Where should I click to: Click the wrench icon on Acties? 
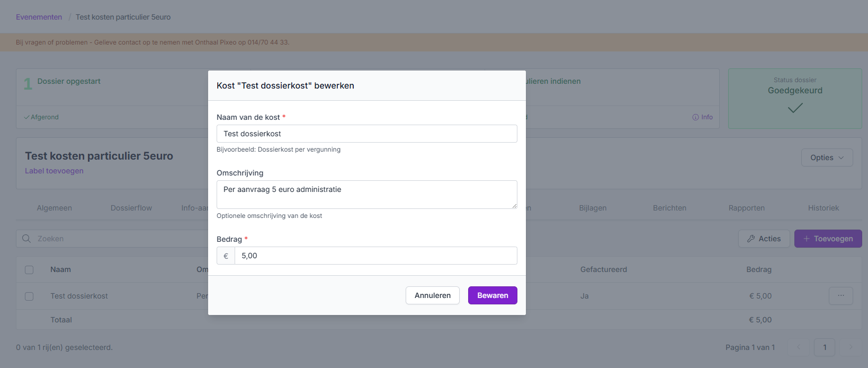[750, 239]
